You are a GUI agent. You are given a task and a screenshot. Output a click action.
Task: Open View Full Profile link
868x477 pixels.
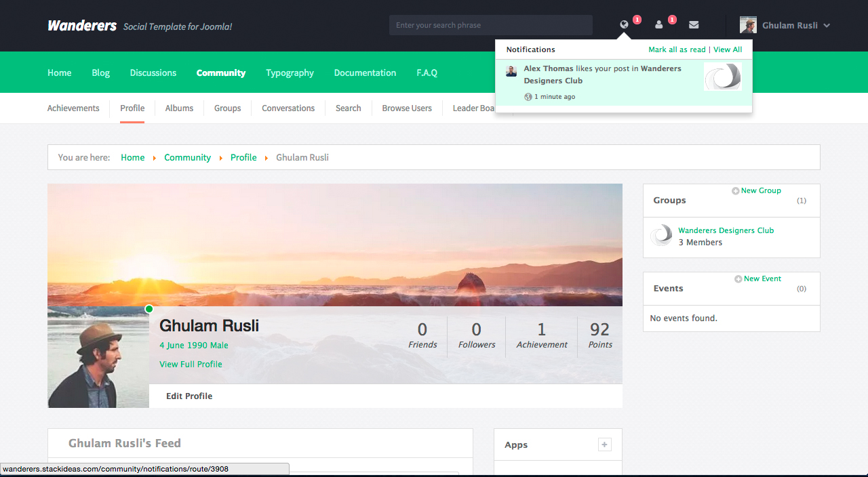[191, 364]
